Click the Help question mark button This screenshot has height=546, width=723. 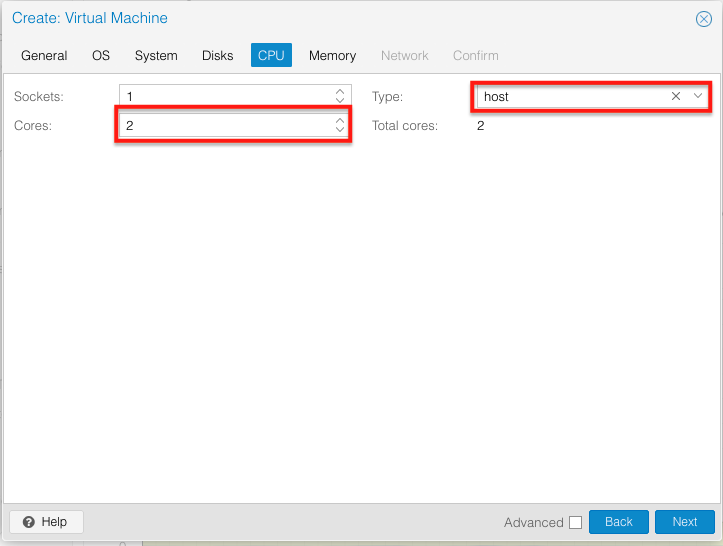point(46,522)
